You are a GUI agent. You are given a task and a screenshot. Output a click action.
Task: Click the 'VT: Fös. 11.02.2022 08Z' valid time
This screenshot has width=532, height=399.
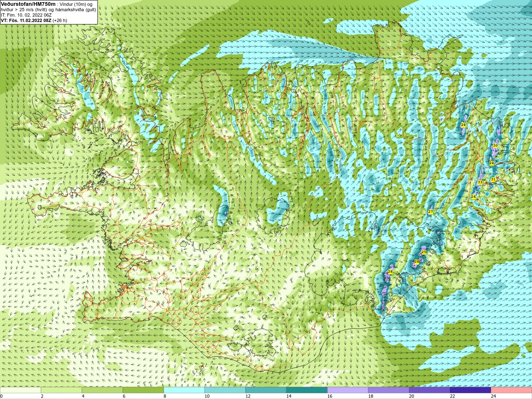click(26, 20)
